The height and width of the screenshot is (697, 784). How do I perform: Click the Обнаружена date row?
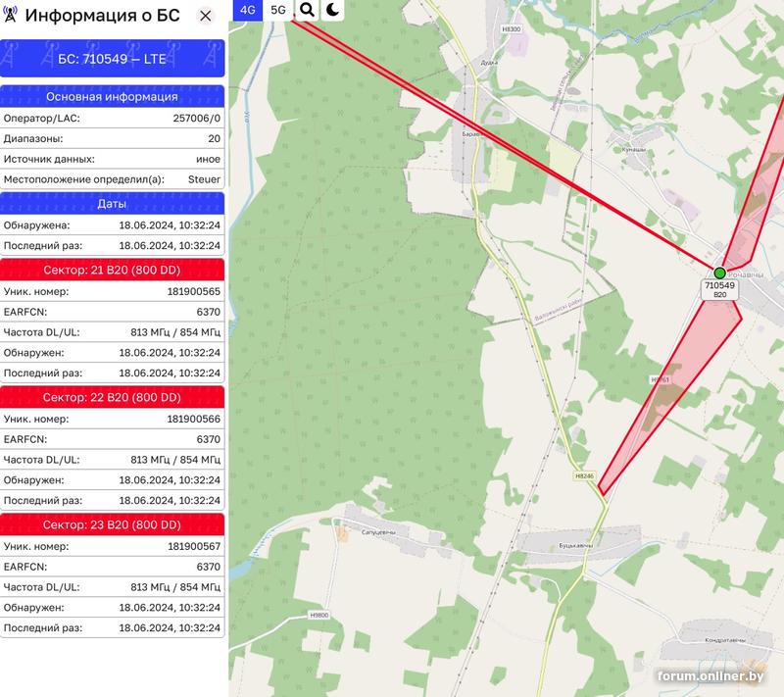(x=112, y=225)
